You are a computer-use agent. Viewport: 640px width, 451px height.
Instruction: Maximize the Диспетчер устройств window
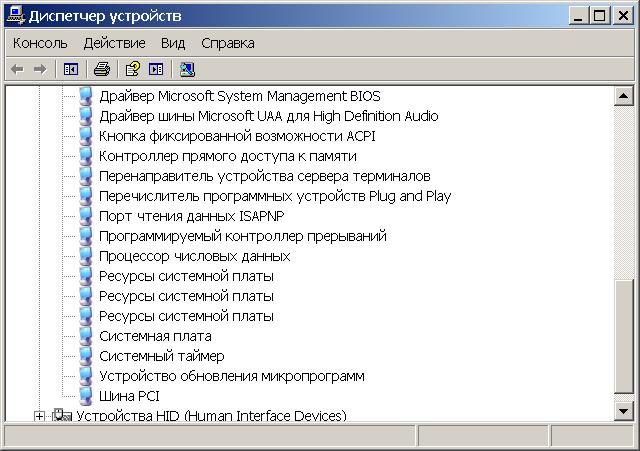tap(600, 16)
